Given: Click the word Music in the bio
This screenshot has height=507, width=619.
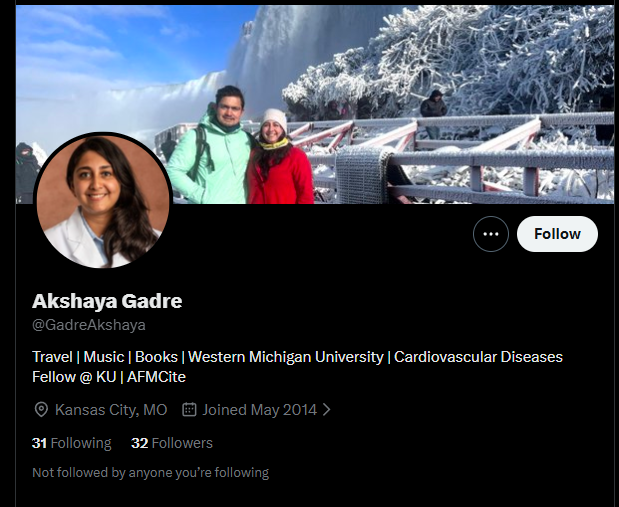Looking at the screenshot, I should pos(104,357).
